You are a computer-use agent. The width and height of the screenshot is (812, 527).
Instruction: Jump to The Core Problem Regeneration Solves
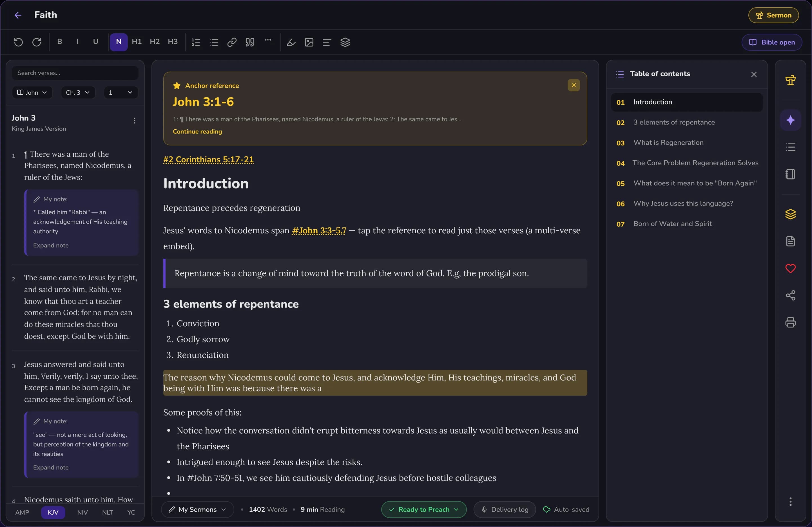[x=687, y=163]
